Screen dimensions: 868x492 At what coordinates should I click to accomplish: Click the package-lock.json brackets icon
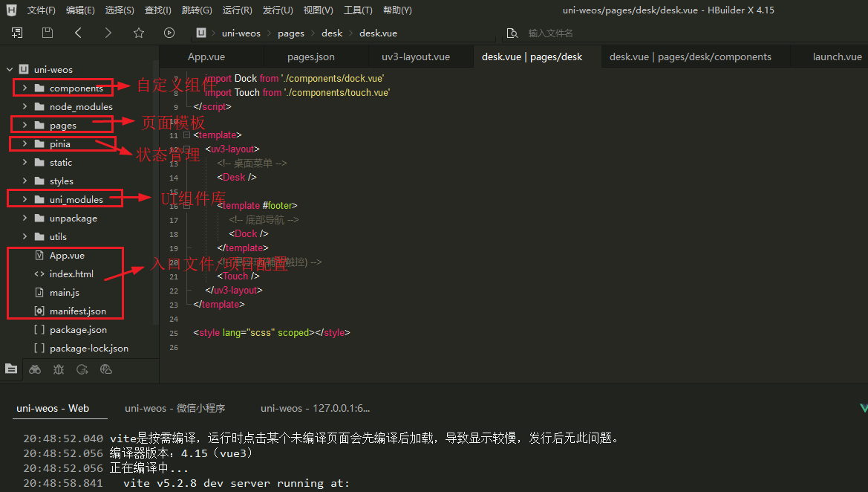click(39, 348)
